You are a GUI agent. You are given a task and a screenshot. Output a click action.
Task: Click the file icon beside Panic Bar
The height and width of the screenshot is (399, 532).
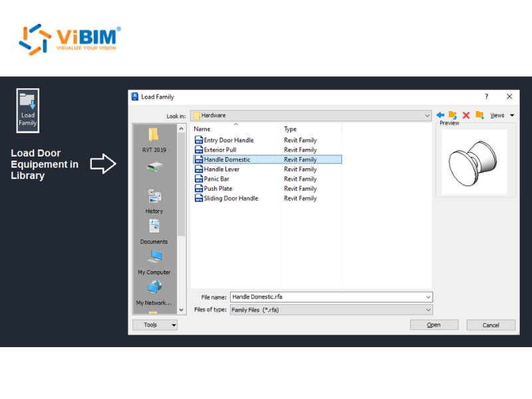(198, 179)
